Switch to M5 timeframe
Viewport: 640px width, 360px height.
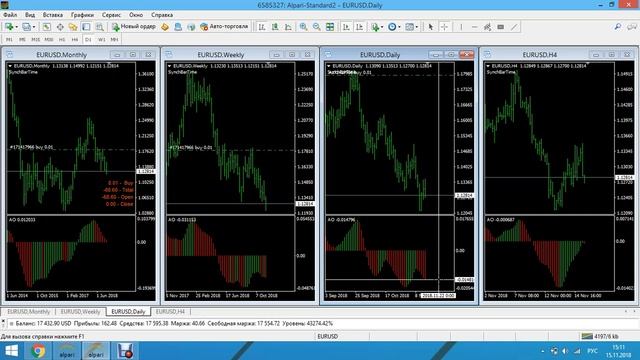pos(22,40)
